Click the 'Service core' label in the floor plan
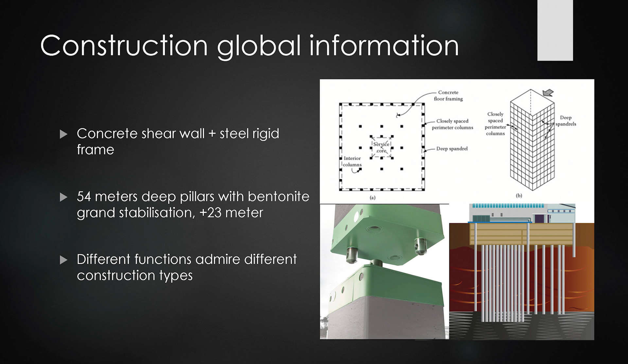Viewport: 628px width, 364px height. 381,147
